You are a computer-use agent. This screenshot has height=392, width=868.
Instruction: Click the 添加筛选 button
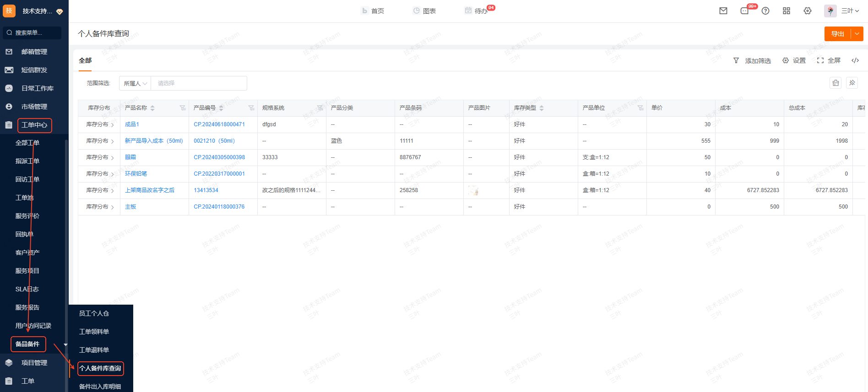pos(752,60)
